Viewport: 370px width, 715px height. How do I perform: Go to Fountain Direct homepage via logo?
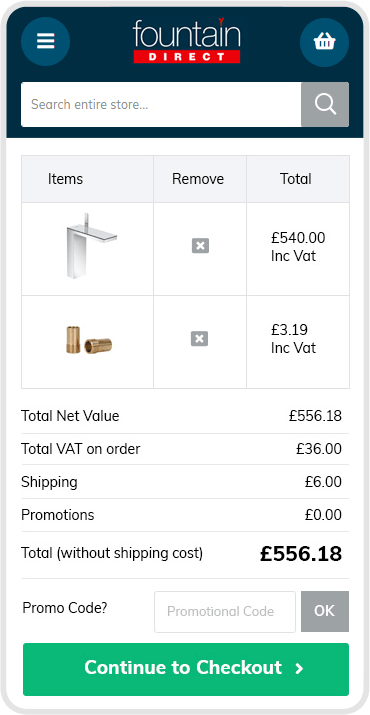click(x=186, y=41)
